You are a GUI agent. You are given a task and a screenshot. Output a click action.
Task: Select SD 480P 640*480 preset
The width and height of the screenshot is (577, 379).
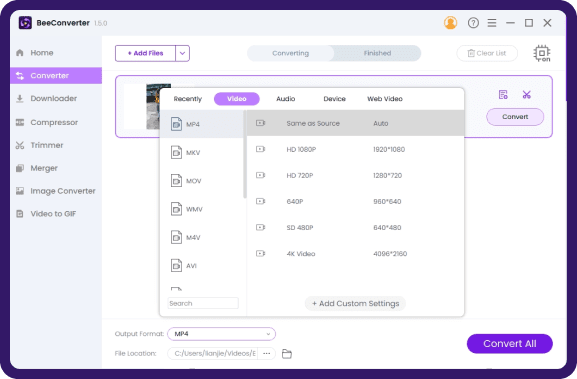coord(355,227)
